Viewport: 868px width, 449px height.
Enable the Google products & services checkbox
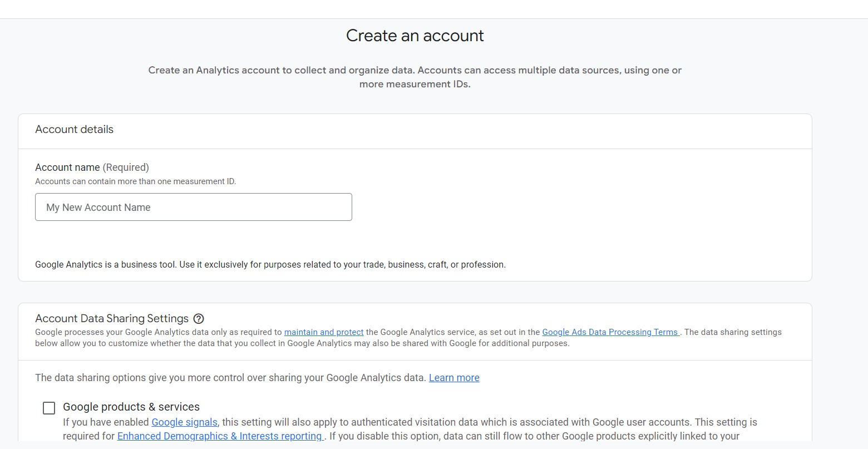point(49,408)
